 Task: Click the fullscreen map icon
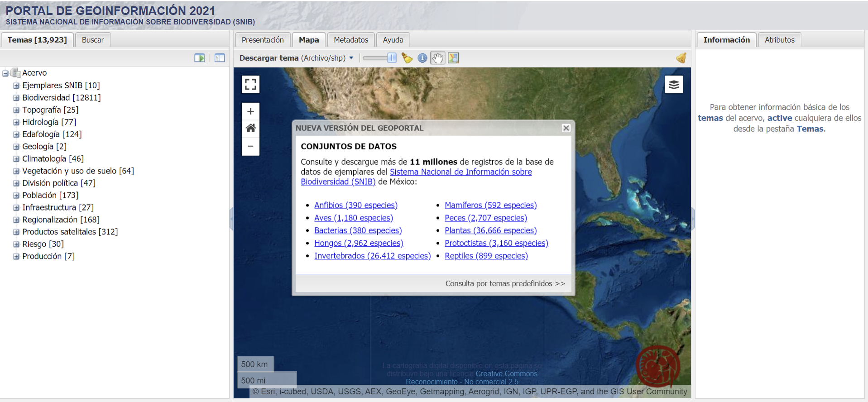coord(250,84)
